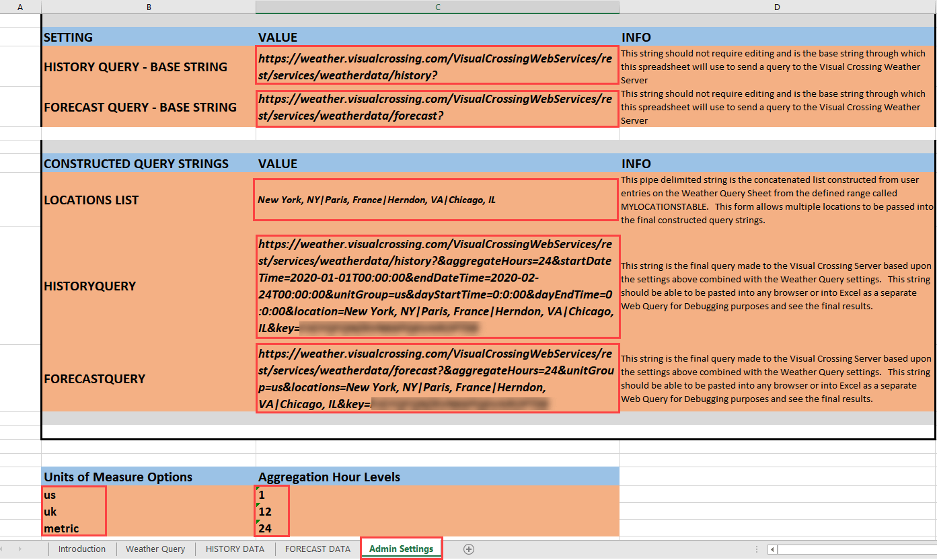The height and width of the screenshot is (560, 937).
Task: Select column C header
Action: coord(437,7)
